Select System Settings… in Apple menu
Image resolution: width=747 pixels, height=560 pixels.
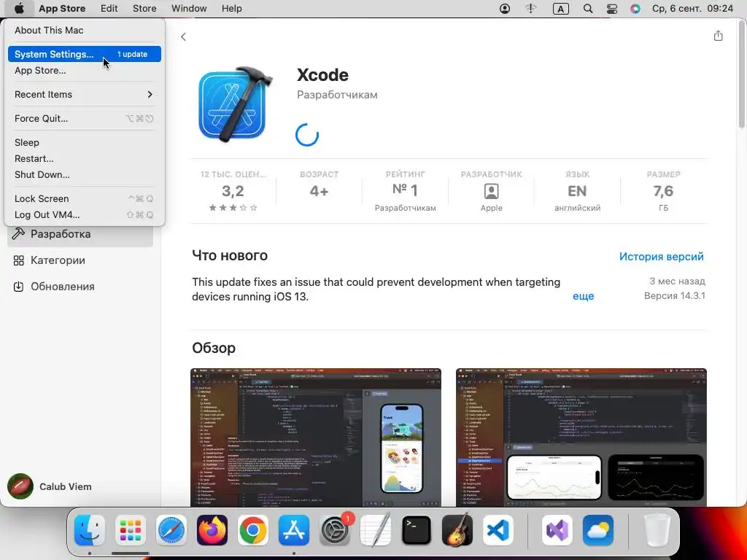point(85,54)
